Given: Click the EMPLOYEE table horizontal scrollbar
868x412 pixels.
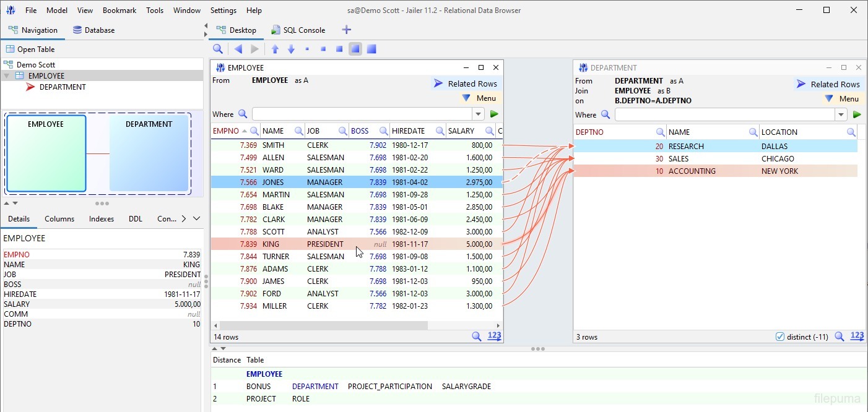Looking at the screenshot, I should pyautogui.click(x=322, y=325).
